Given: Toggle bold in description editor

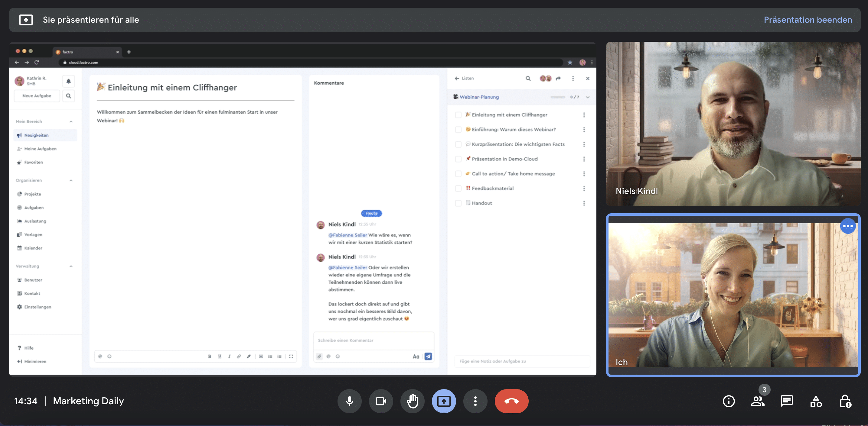Looking at the screenshot, I should tap(210, 356).
